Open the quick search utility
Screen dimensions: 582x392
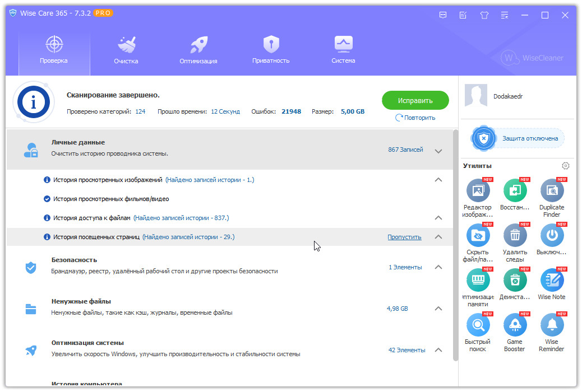(x=478, y=325)
